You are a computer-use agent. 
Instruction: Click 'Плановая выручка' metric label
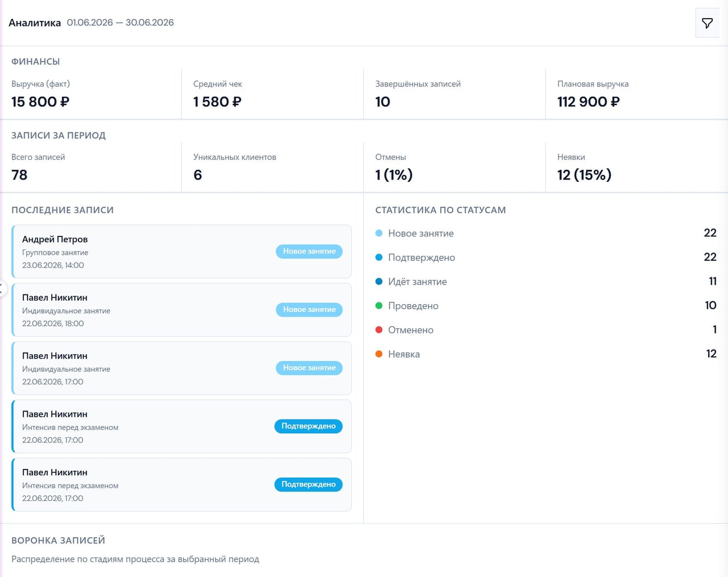593,84
